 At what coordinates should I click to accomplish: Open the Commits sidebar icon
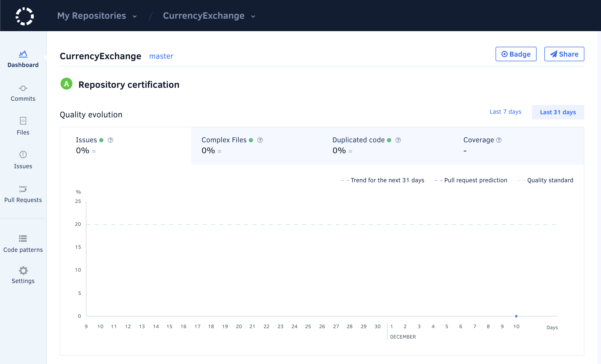point(23,88)
